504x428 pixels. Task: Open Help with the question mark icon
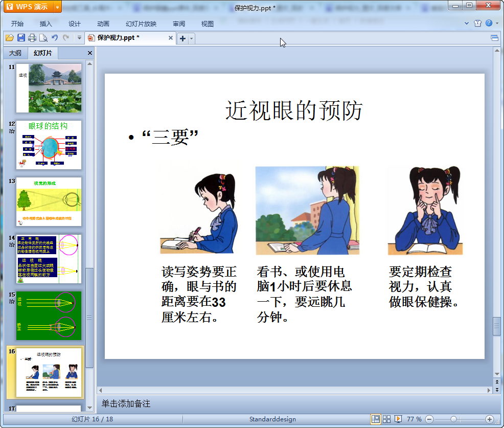489,23
